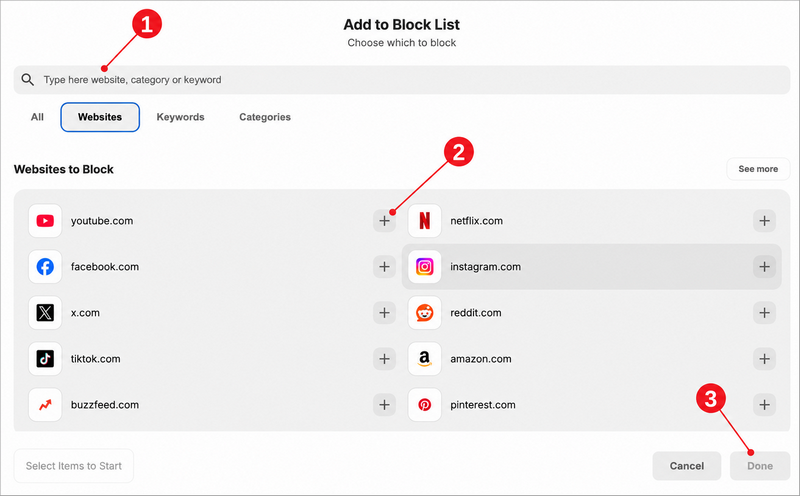
Task: Click the tiktok.com label
Action: click(95, 359)
